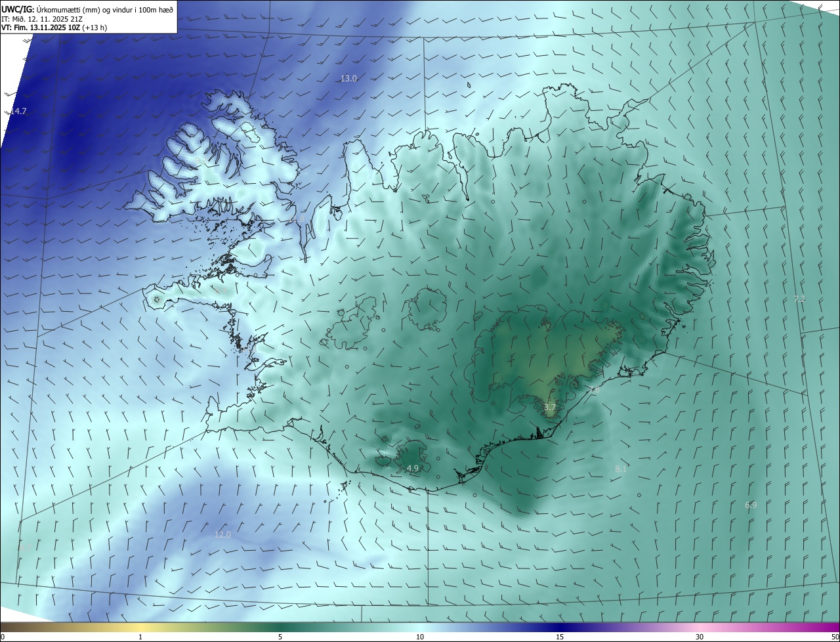Click the '5' tick on the color scale

click(x=280, y=637)
